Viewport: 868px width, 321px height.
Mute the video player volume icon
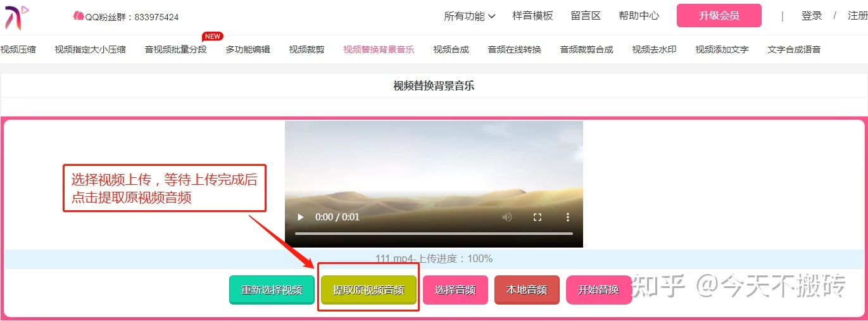[507, 217]
